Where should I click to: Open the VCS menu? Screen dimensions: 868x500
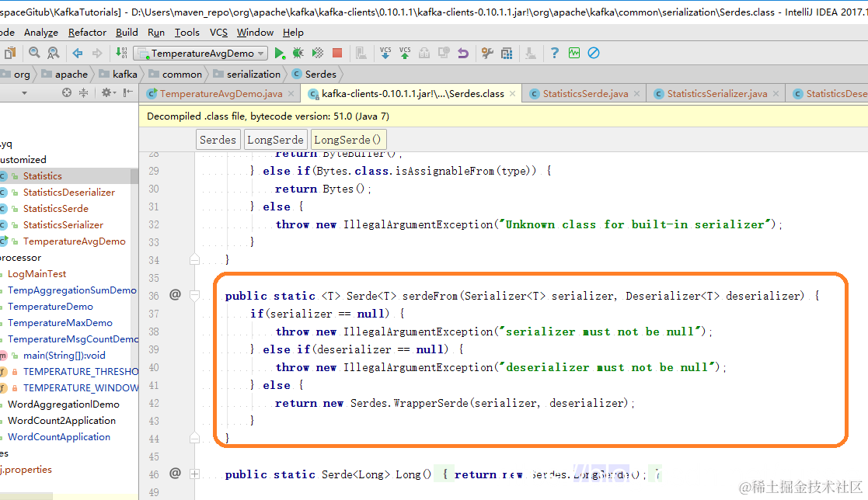click(x=218, y=33)
